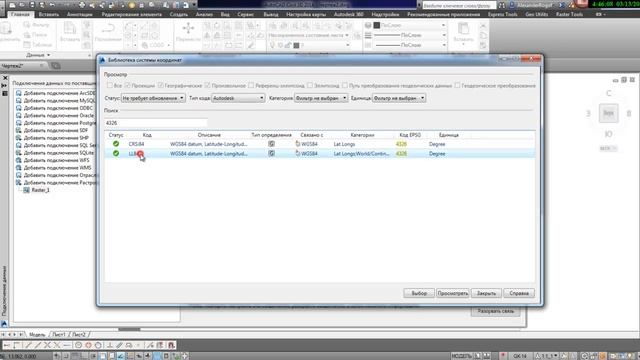The width and height of the screenshot is (640, 360).
Task: Click the Верх face of the ViewCube
Action: (x=608, y=113)
